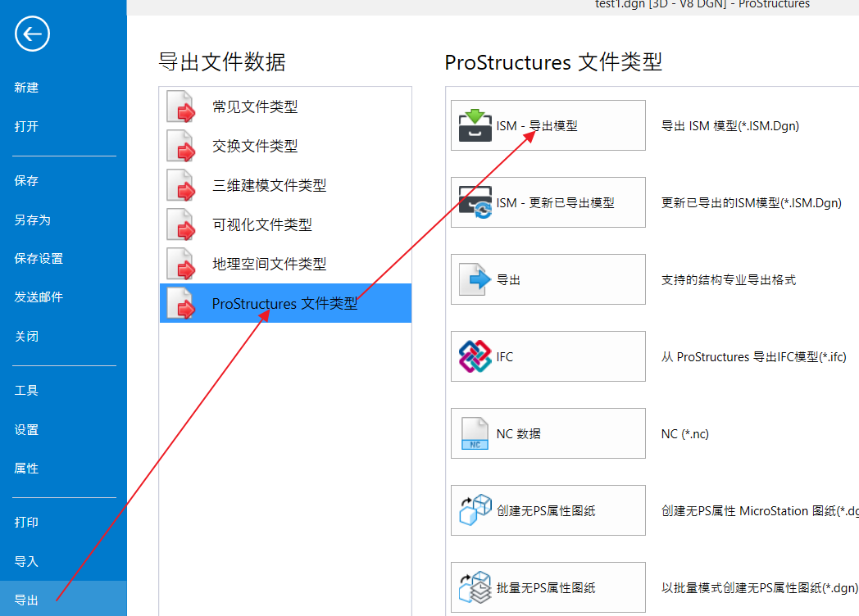
Task: Select the 可视化文件类型 list row
Action: tap(285, 225)
